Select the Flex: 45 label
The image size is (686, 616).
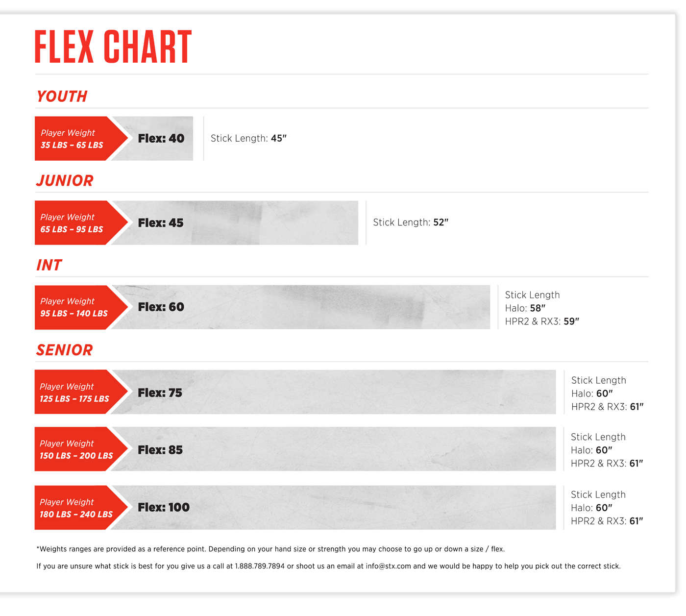pyautogui.click(x=161, y=223)
